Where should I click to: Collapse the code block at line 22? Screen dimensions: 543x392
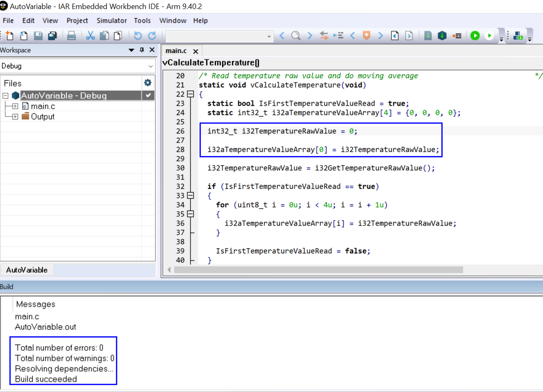(190, 94)
